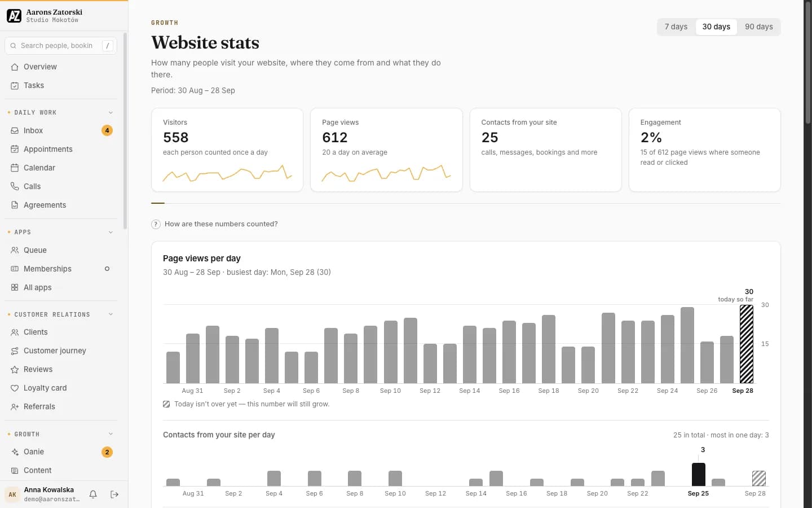Click "25 in total · most in one day: 3"
The width and height of the screenshot is (812, 508).
tap(721, 435)
